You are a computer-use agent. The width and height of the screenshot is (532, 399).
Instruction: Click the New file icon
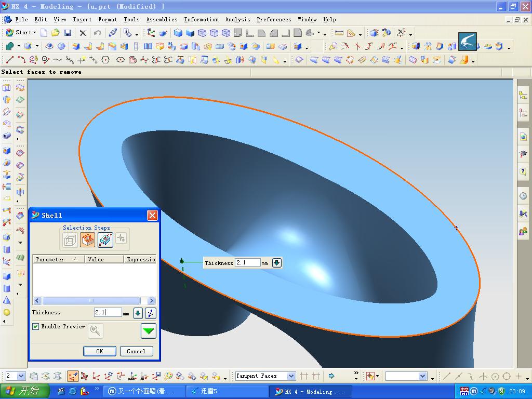point(44,33)
